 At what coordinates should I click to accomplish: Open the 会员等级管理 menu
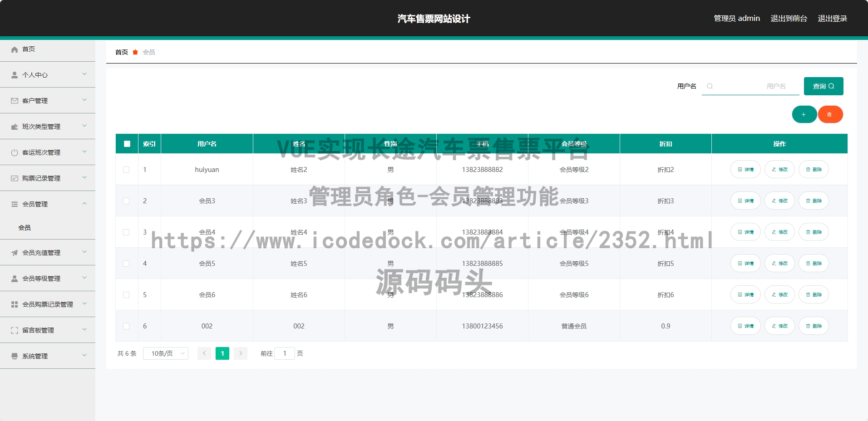(x=48, y=279)
